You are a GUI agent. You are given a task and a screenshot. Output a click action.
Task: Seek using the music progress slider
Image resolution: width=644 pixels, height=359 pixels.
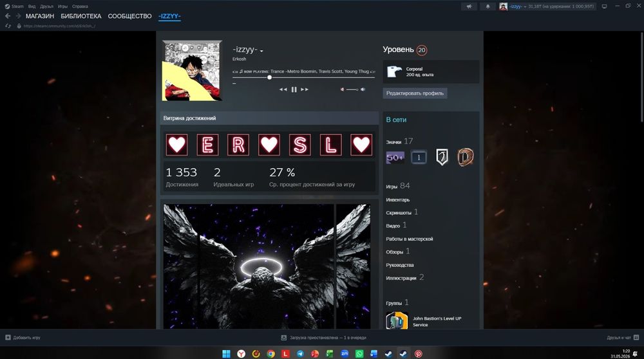[x=304, y=78]
